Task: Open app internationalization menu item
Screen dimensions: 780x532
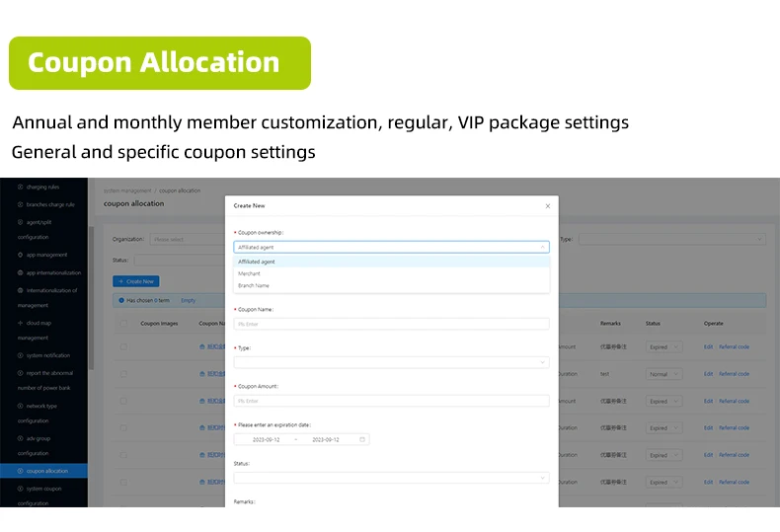Action: pyautogui.click(x=53, y=272)
